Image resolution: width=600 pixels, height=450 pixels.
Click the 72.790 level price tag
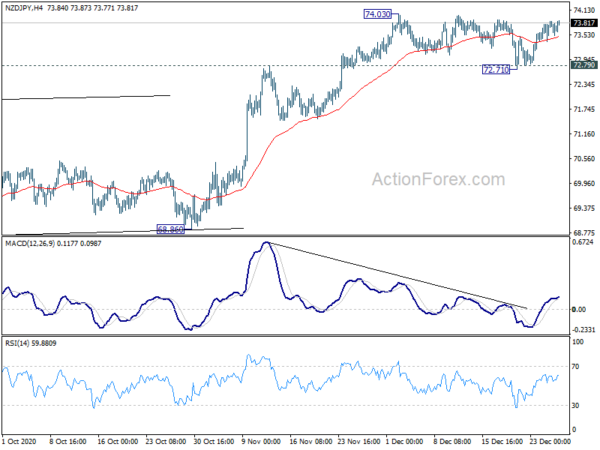tap(584, 65)
